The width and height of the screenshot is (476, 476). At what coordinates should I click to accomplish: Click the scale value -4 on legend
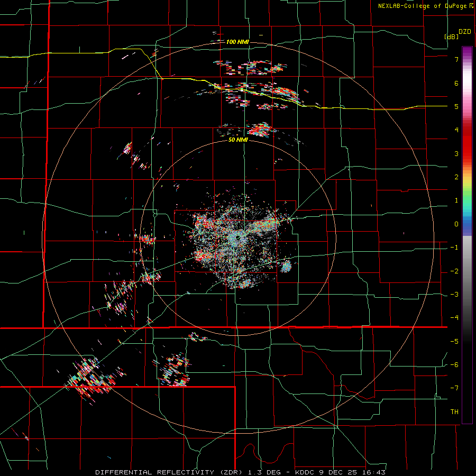point(454,318)
